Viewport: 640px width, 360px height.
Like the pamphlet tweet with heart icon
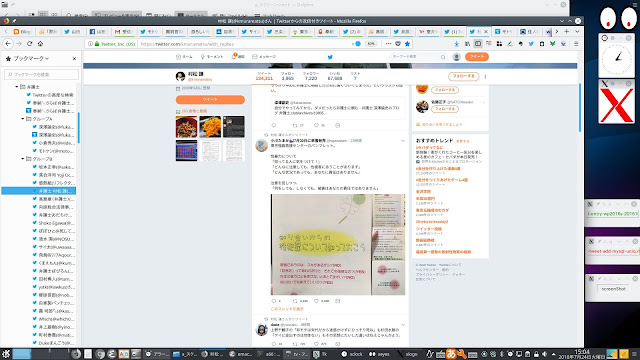pos(316,301)
